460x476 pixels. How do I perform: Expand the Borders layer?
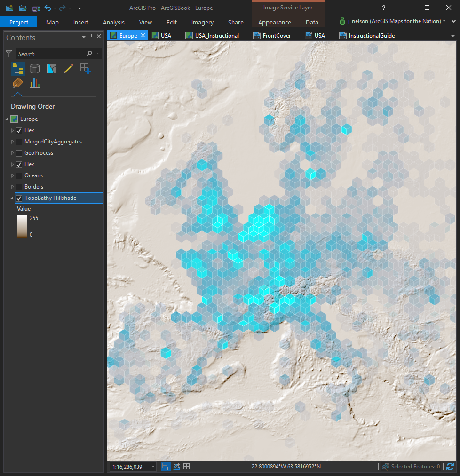click(x=12, y=187)
